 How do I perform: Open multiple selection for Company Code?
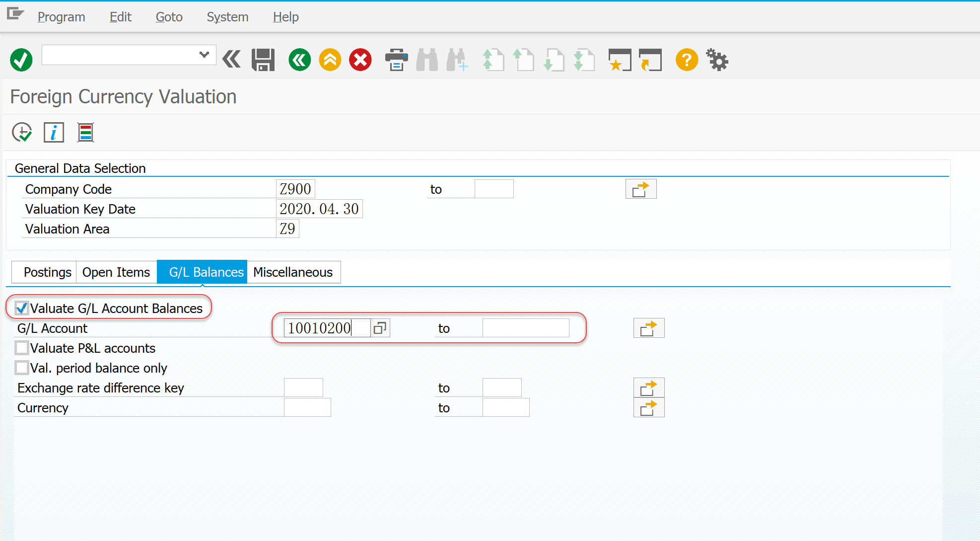(x=640, y=189)
